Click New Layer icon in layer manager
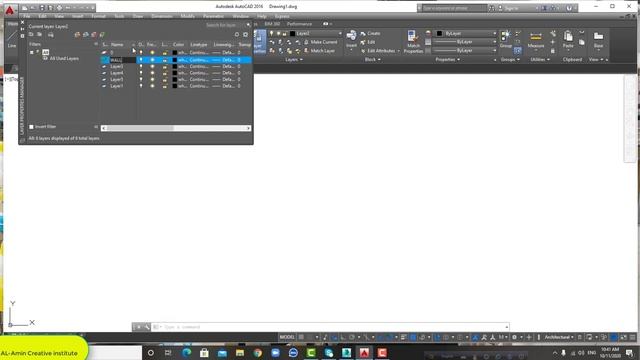The height and width of the screenshot is (360, 640). pyautogui.click(x=78, y=35)
